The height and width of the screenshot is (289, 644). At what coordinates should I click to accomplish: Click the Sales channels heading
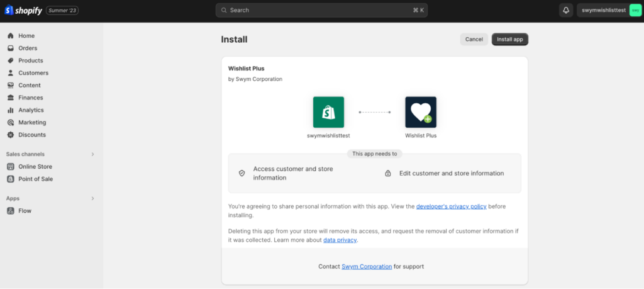pos(25,154)
